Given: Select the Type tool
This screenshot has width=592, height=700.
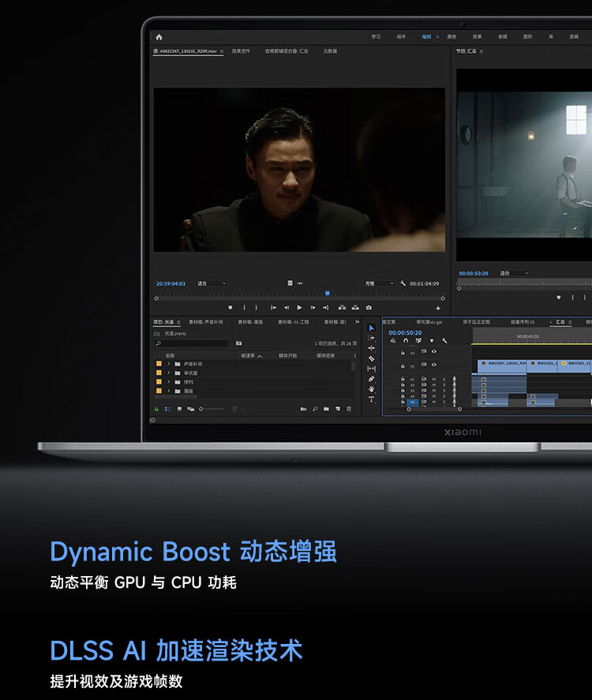Looking at the screenshot, I should (x=372, y=399).
